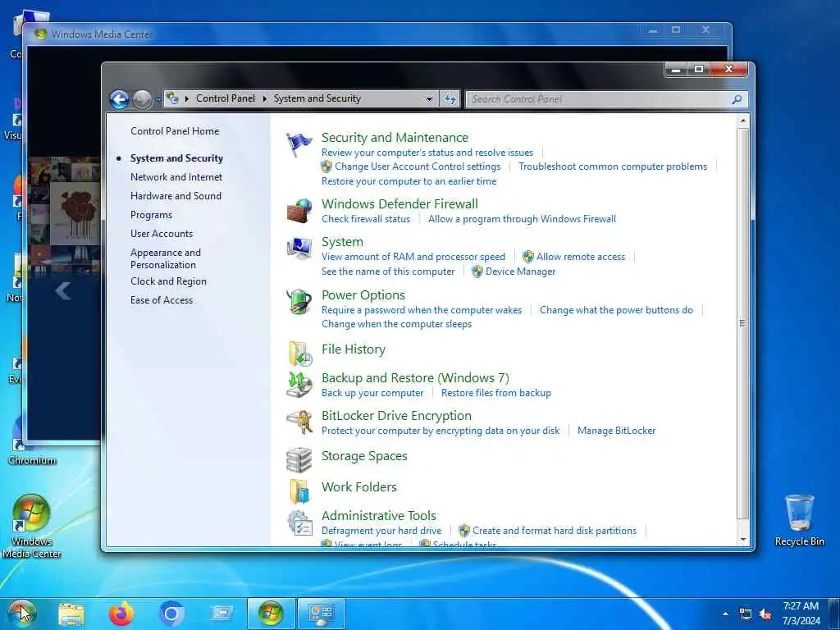
Task: Select Programs category in sidebar
Action: (151, 215)
